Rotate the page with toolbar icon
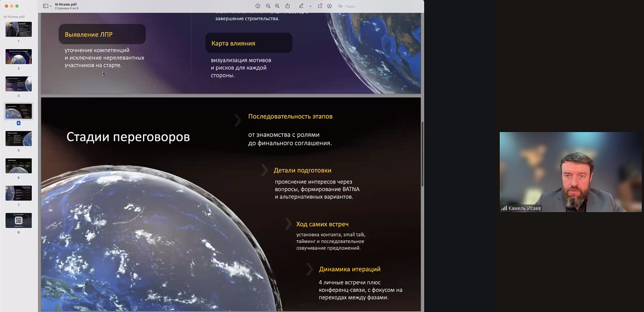 (x=320, y=6)
